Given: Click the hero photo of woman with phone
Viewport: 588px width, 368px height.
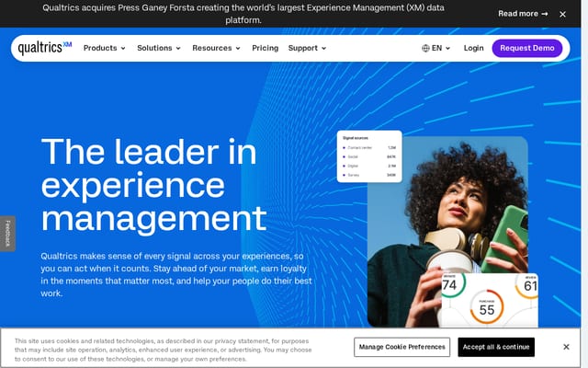Looking at the screenshot, I should [x=447, y=232].
